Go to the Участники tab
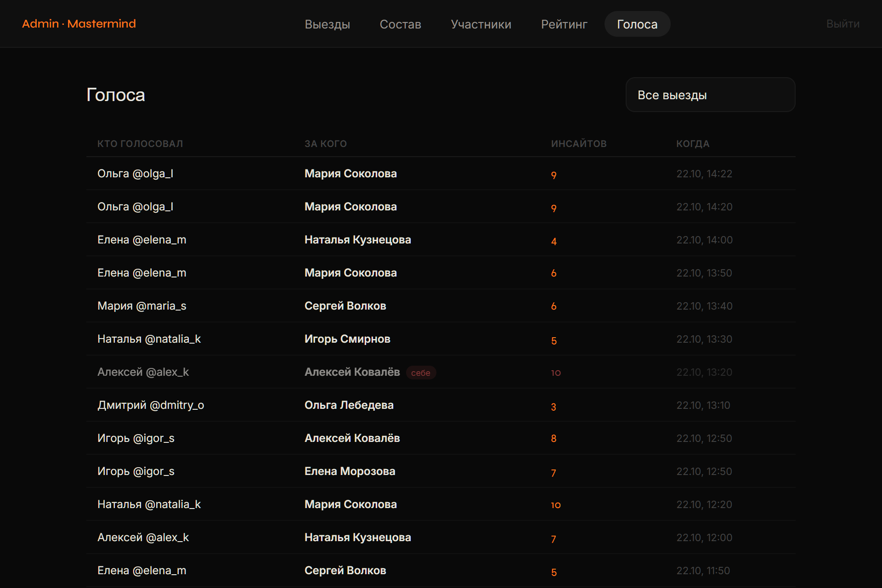 pyautogui.click(x=481, y=24)
